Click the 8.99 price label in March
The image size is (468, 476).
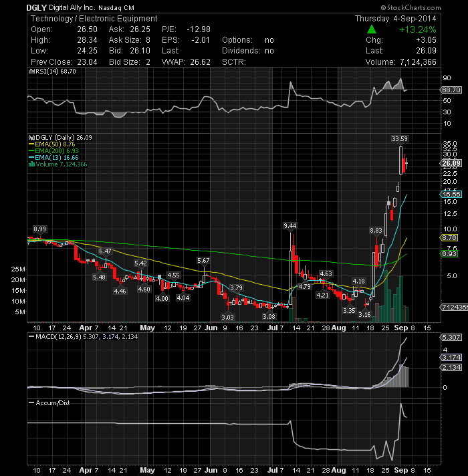point(39,229)
